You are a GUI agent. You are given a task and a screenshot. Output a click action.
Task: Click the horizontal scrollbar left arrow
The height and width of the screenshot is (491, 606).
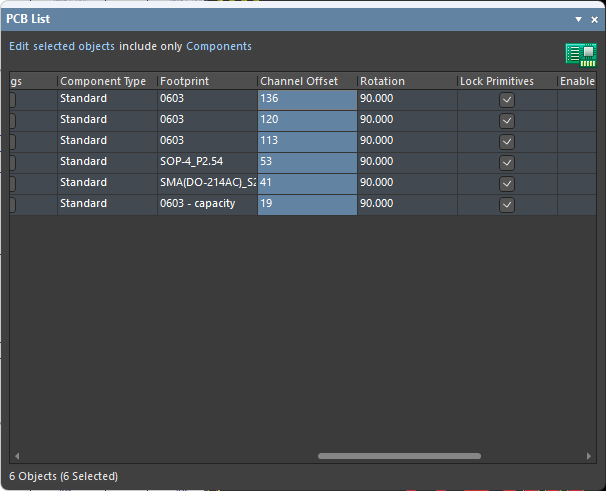tap(16, 456)
